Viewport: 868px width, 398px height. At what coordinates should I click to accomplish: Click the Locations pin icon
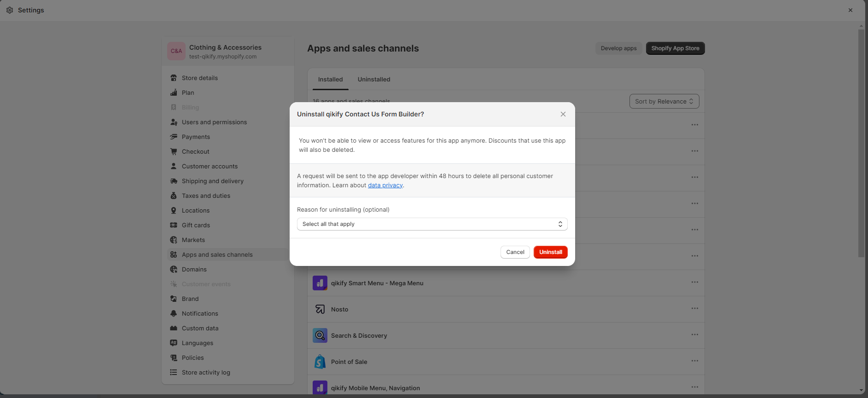[174, 210]
